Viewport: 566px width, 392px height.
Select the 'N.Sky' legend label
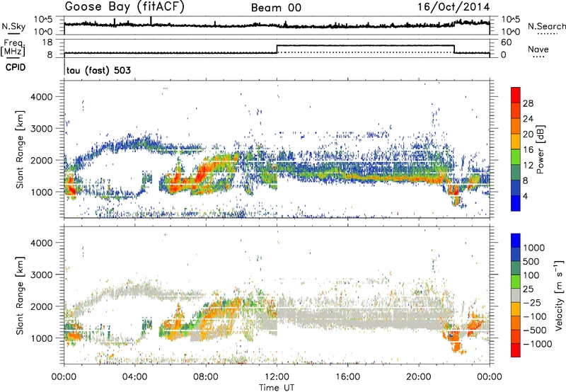(13, 26)
